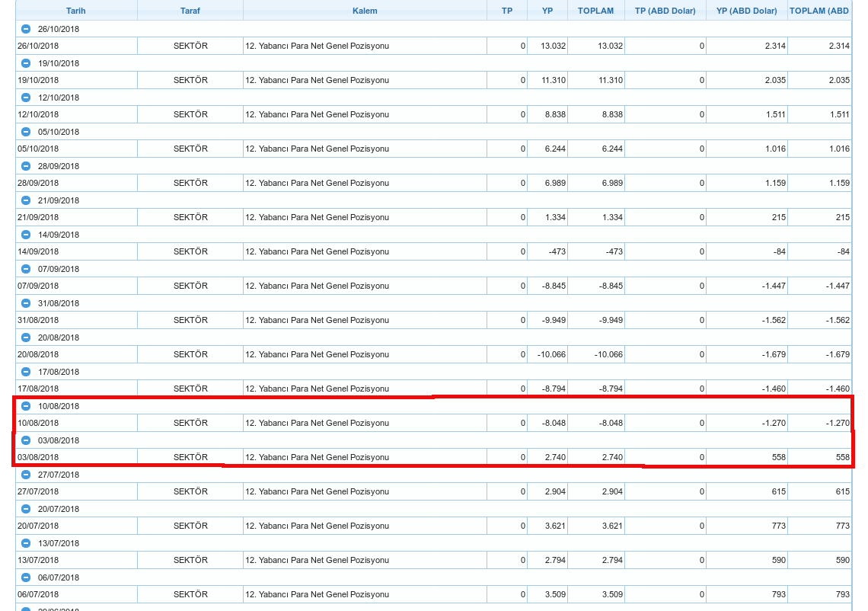Sort by Kalem column header
The width and height of the screenshot is (868, 611).
365,11
